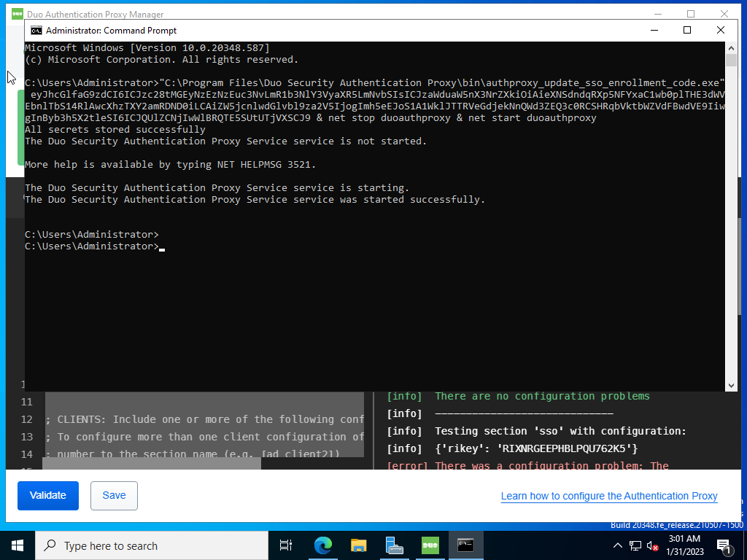Show hidden system tray icons

617,545
